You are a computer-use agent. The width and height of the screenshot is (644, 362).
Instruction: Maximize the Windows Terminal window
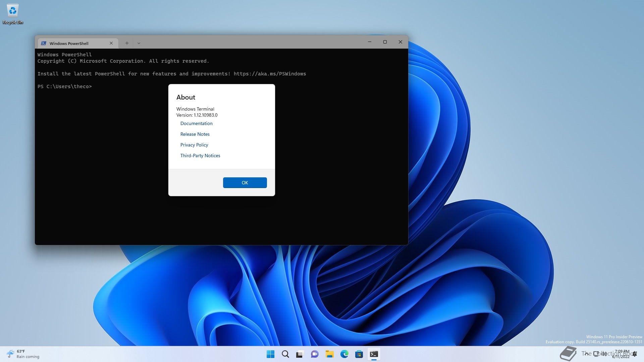[x=385, y=42]
